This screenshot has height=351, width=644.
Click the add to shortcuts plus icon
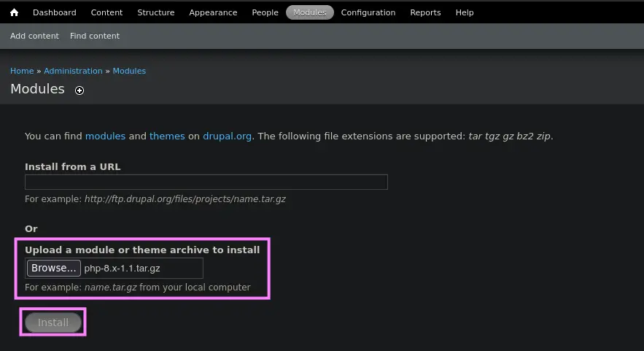pos(79,90)
